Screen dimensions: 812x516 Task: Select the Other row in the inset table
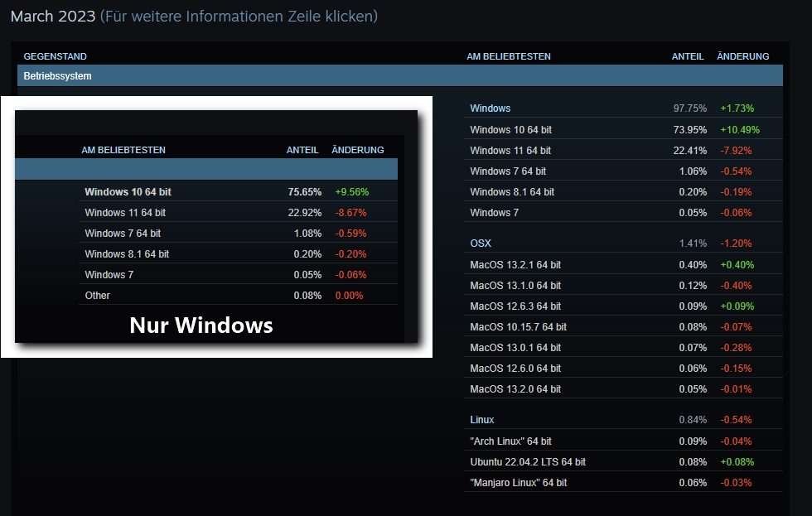[239, 295]
